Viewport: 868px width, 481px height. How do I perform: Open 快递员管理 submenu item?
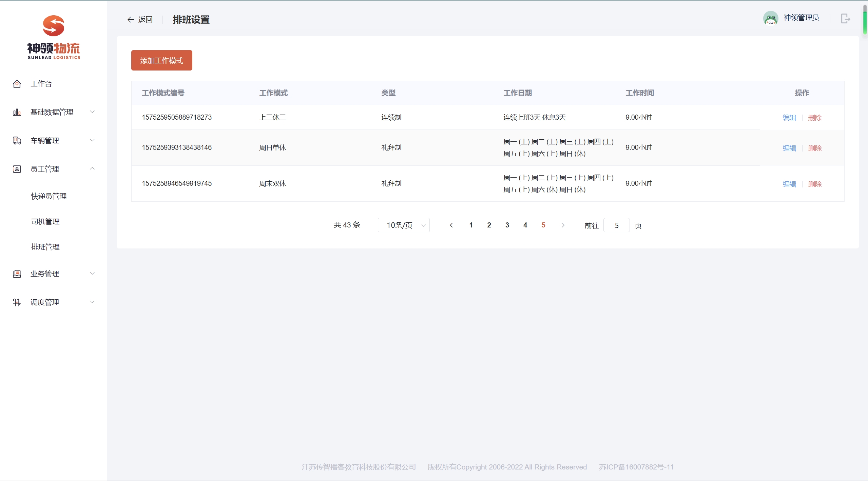49,196
